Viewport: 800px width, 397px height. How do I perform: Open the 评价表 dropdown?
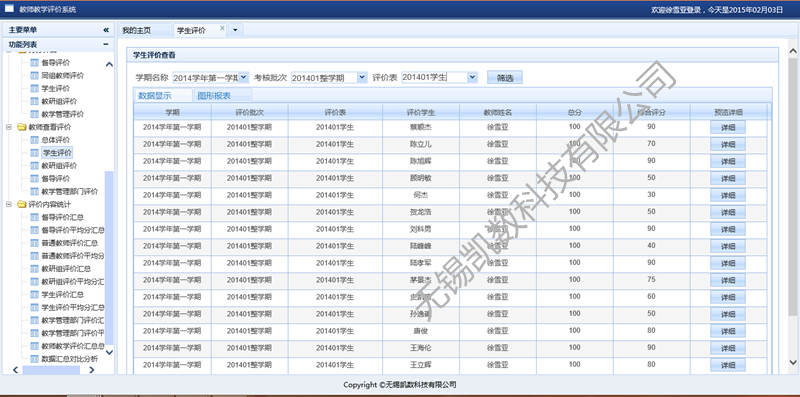point(472,77)
